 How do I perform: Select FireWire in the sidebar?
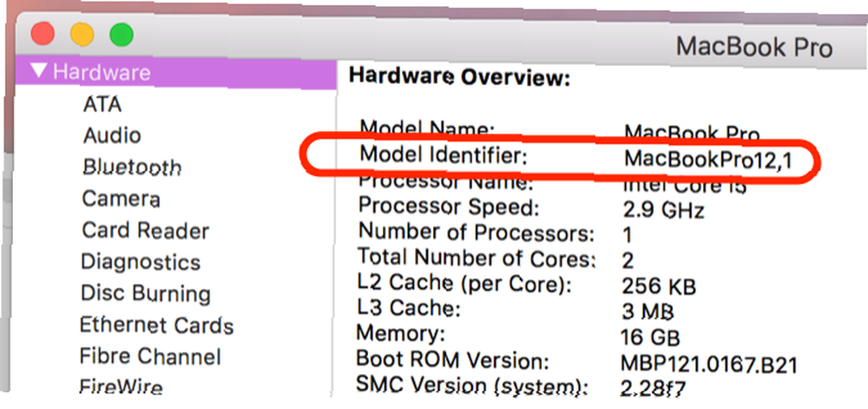[121, 387]
